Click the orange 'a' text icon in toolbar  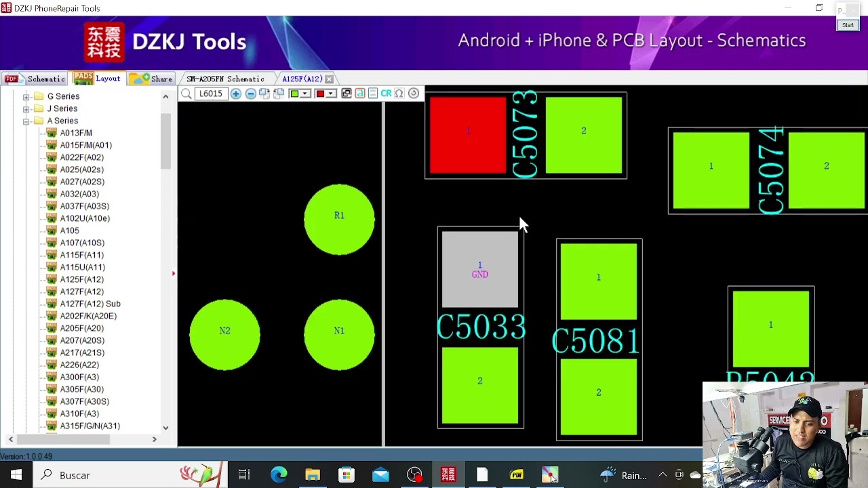point(360,94)
